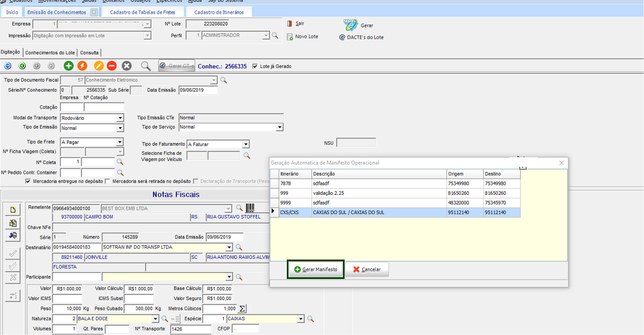Click the orange pencil edit icon
Viewport: 644px width, 335px height.
pos(98,66)
